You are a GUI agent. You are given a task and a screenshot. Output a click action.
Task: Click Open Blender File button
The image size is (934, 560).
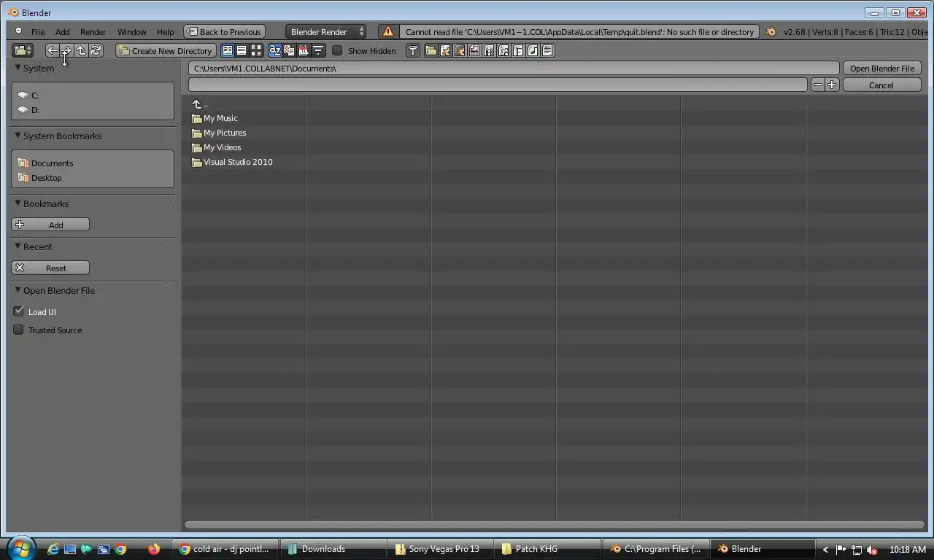[x=881, y=68]
